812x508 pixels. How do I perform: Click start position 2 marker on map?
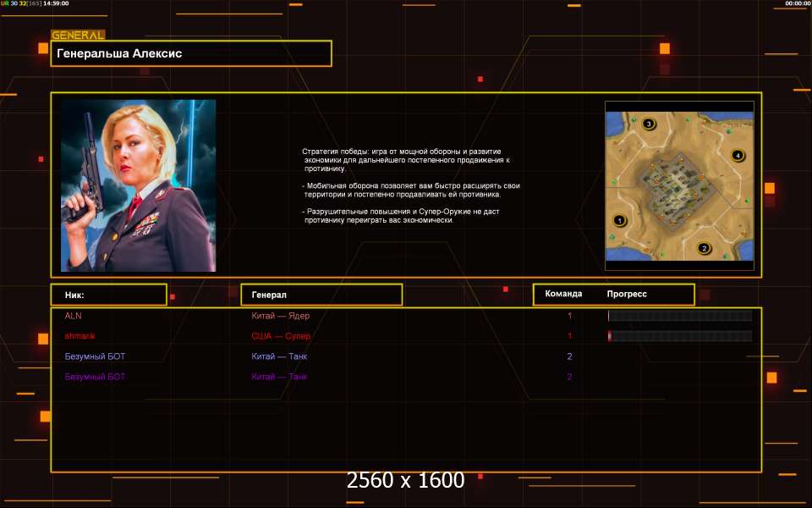pyautogui.click(x=704, y=248)
